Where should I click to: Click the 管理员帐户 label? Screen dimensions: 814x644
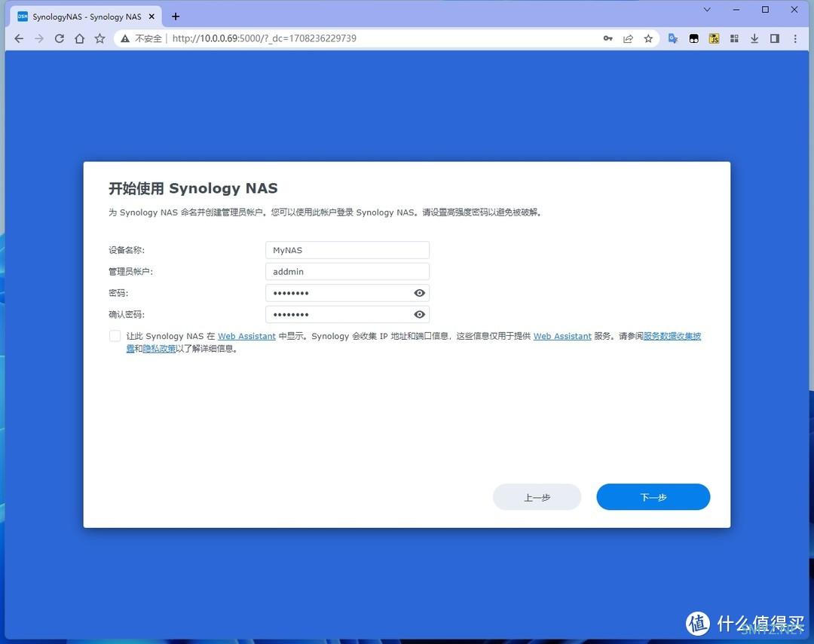click(x=131, y=271)
